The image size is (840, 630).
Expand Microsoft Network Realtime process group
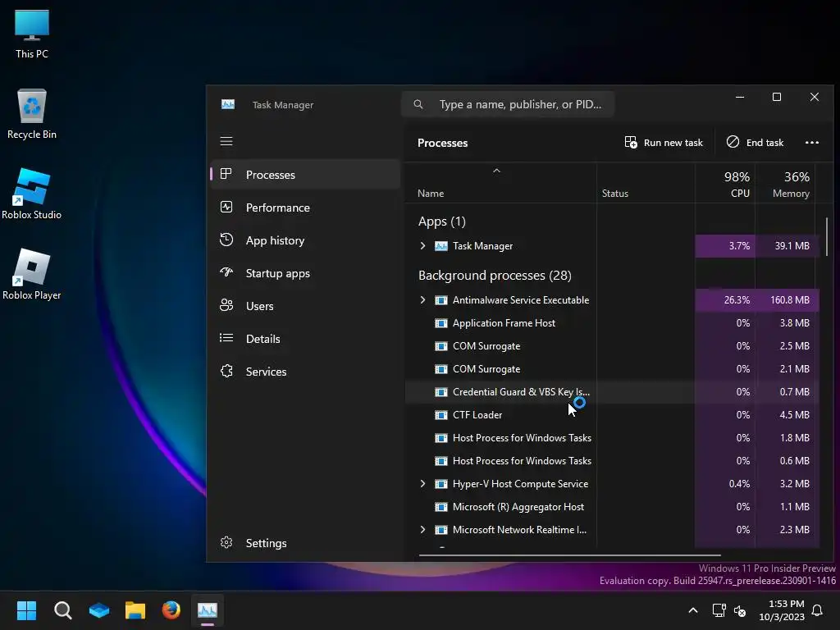[422, 529]
